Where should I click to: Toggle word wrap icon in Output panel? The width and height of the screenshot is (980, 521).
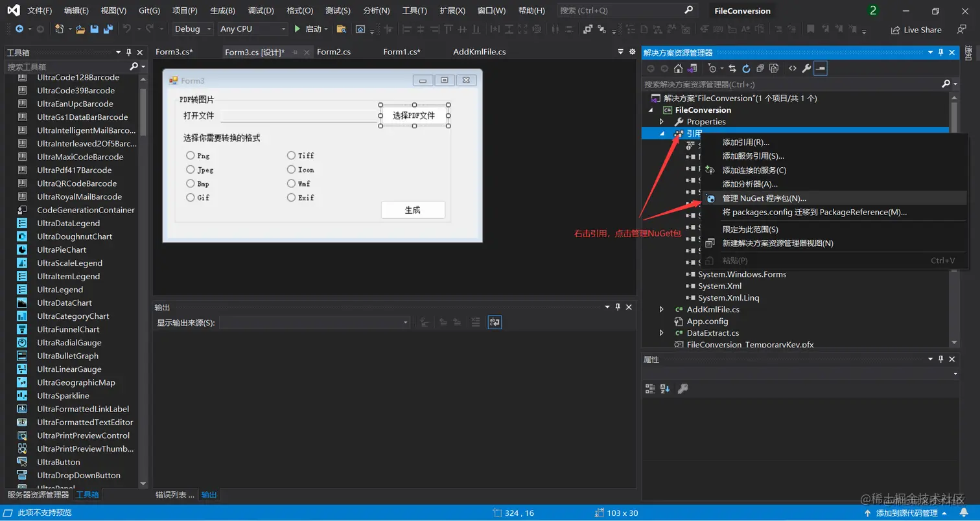495,322
